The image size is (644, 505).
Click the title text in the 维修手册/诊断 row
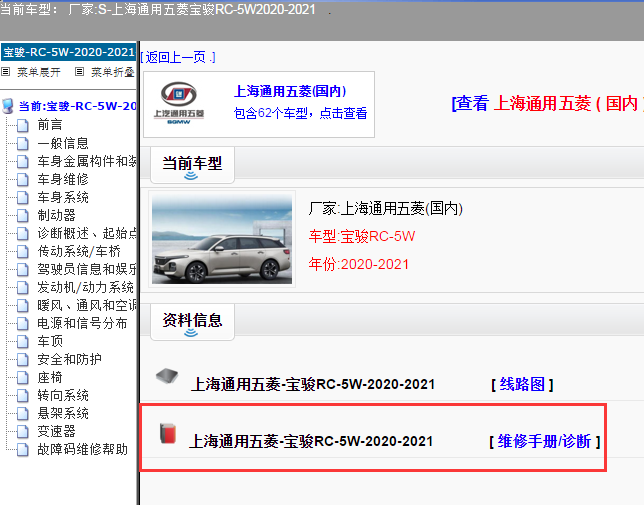311,442
